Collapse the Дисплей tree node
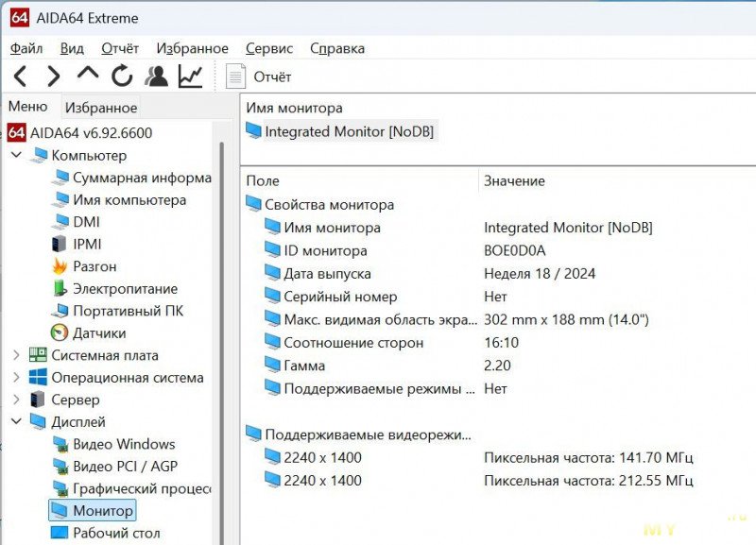756x545 pixels. pyautogui.click(x=16, y=421)
